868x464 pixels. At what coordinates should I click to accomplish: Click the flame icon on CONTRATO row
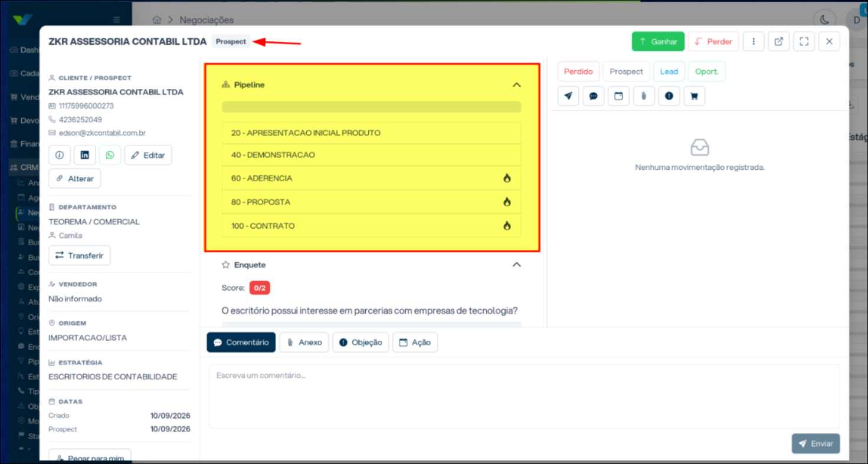(x=507, y=225)
